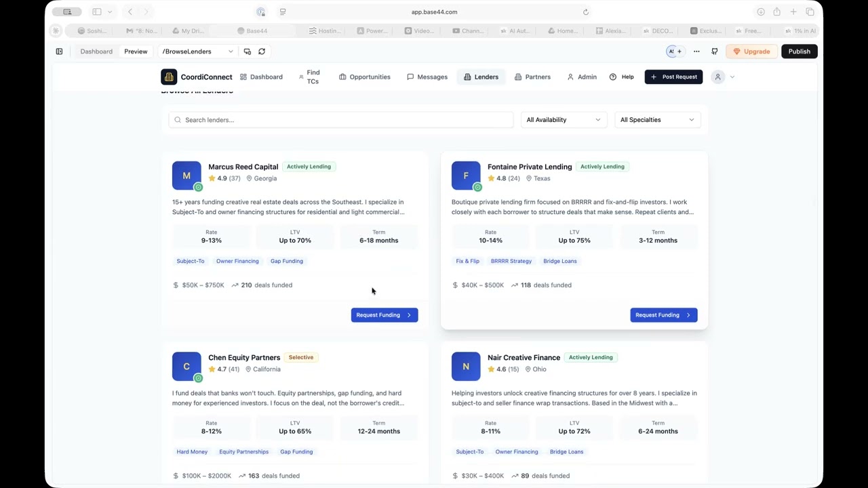Click the Safari address bar
Image resolution: width=868 pixels, height=488 pixels.
tap(434, 12)
